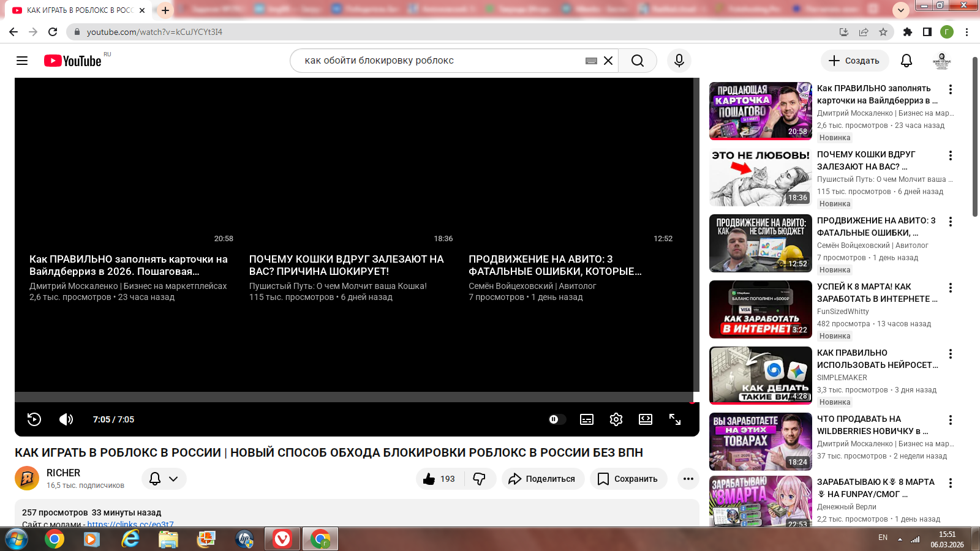980x551 pixels.
Task: Mute the video with the speaker icon
Action: [66, 419]
